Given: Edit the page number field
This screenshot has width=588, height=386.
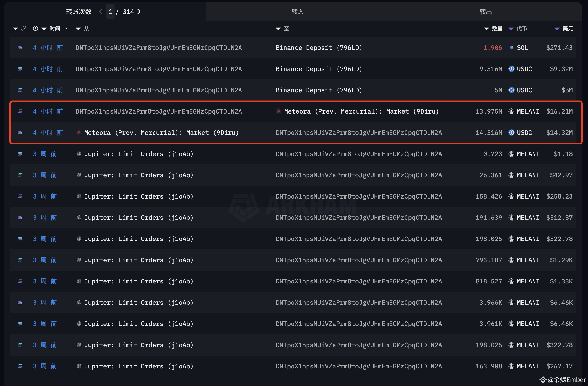Looking at the screenshot, I should tap(111, 12).
